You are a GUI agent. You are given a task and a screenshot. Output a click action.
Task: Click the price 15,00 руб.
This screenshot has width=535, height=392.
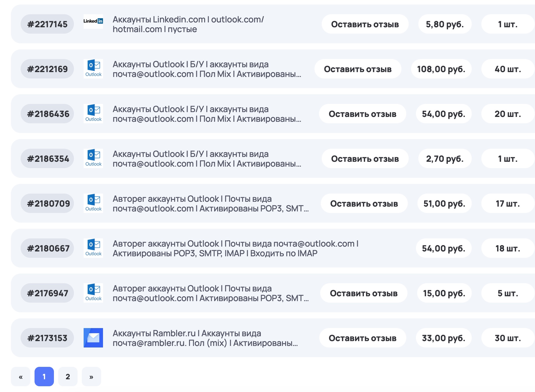pos(444,293)
